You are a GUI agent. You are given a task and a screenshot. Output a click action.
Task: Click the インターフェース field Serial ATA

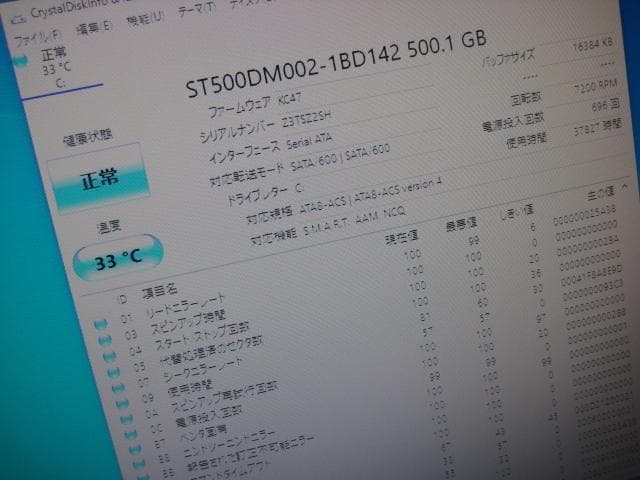(309, 142)
